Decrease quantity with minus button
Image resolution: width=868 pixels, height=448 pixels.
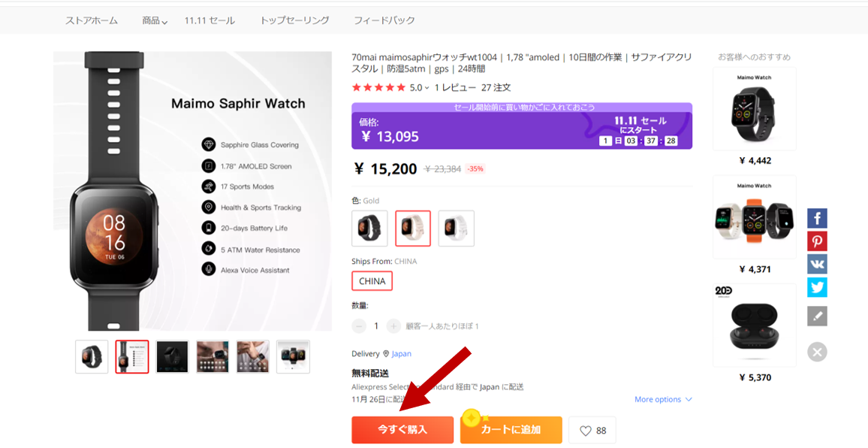click(359, 326)
